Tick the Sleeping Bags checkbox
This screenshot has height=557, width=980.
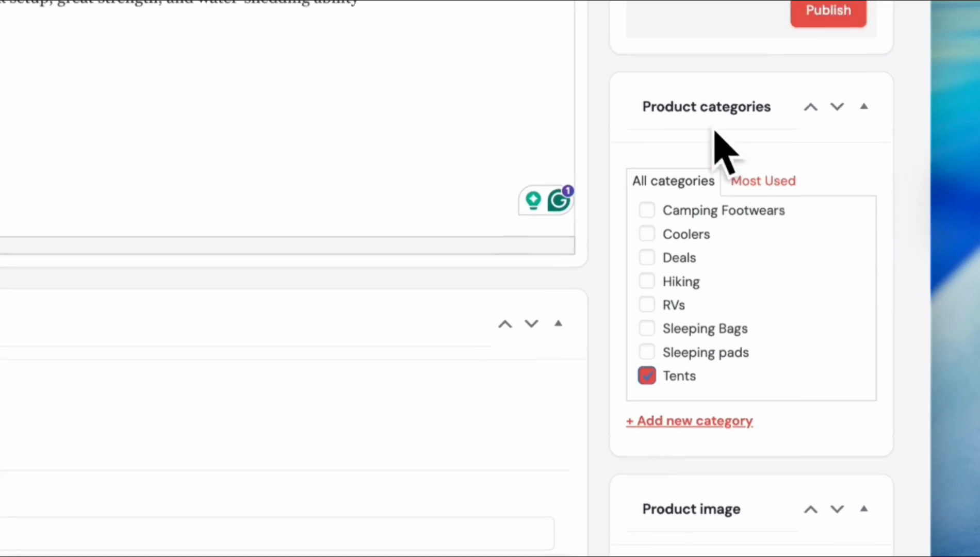[647, 328]
